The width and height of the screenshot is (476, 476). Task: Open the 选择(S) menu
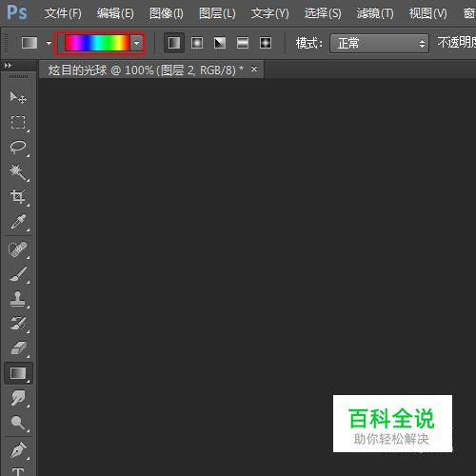pyautogui.click(x=323, y=13)
